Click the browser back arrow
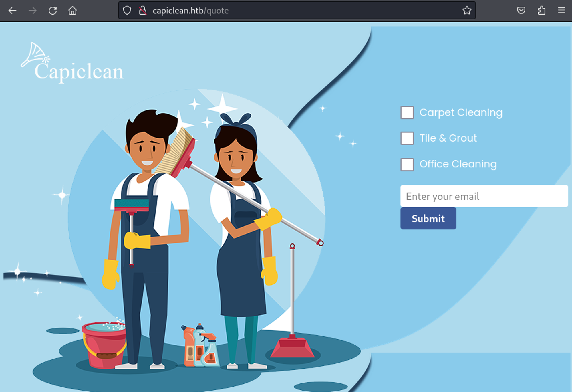Viewport: 572px width, 392px height. click(13, 11)
